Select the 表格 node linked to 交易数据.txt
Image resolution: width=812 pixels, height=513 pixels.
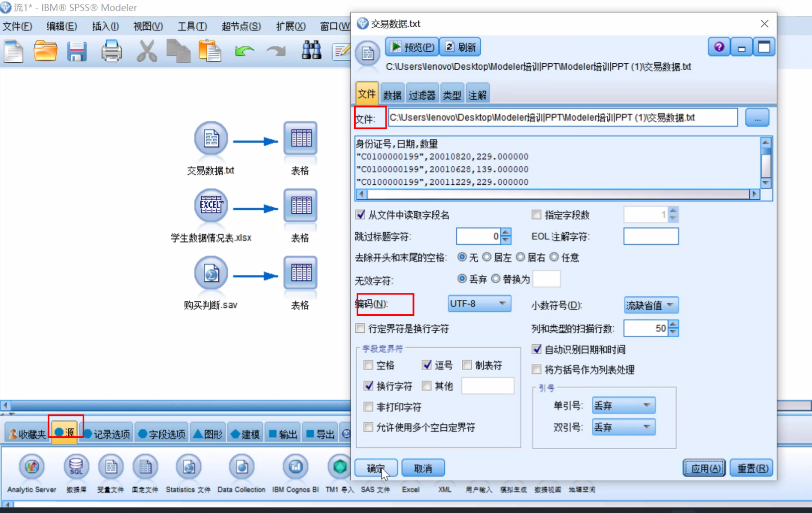[x=300, y=138]
